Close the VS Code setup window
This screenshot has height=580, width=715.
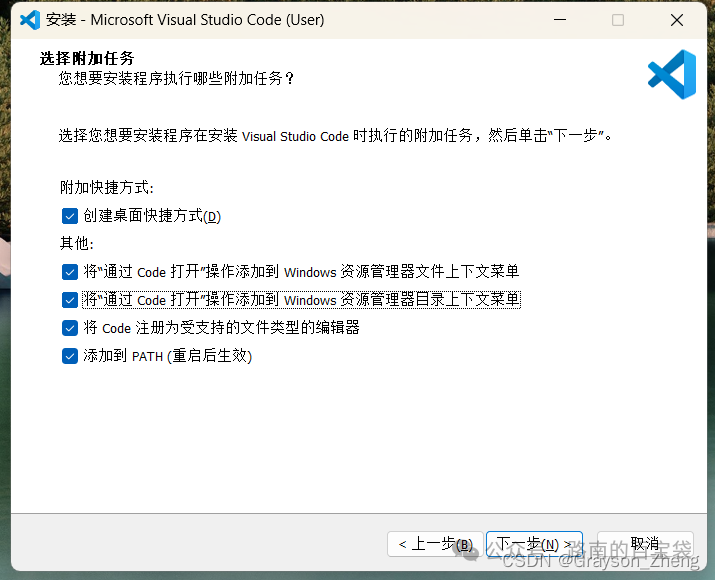(x=677, y=20)
